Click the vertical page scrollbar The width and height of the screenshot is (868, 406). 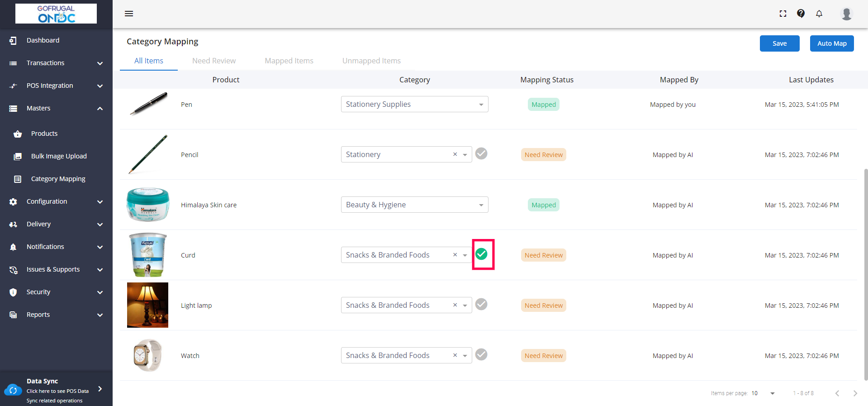pyautogui.click(x=866, y=272)
